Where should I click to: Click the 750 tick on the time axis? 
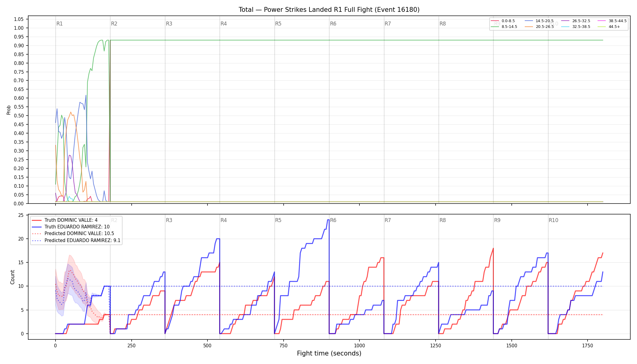[284, 345]
